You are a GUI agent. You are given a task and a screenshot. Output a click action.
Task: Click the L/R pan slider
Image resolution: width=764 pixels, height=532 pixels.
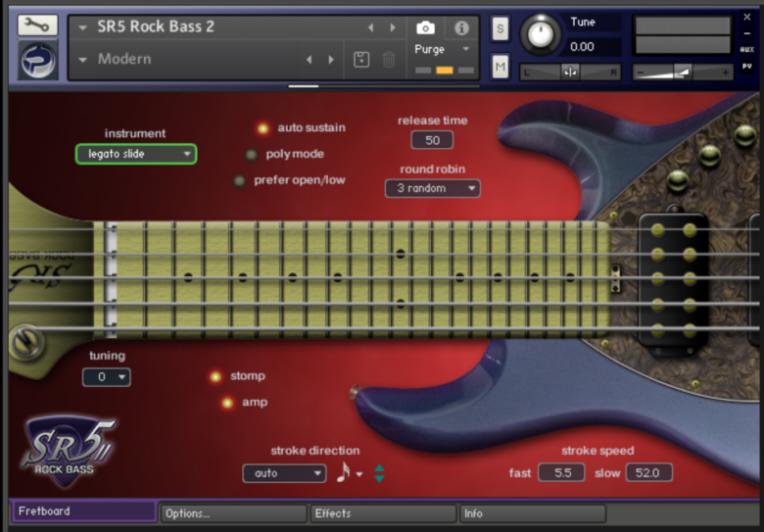pos(570,73)
